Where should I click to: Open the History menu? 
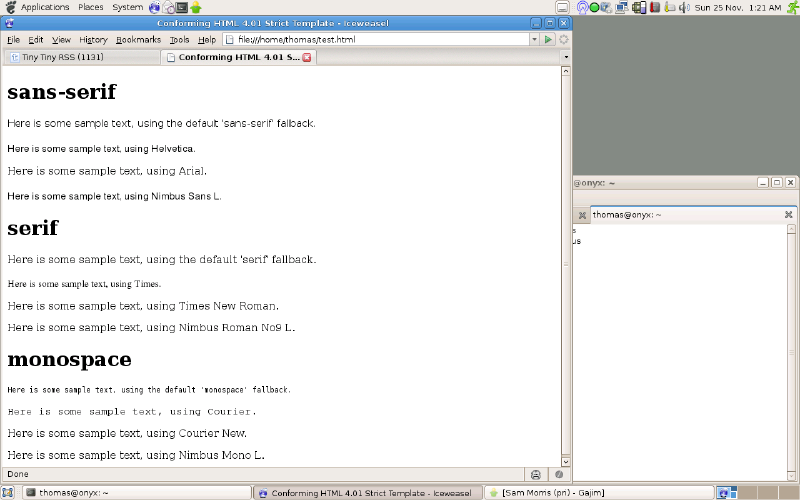[93, 39]
